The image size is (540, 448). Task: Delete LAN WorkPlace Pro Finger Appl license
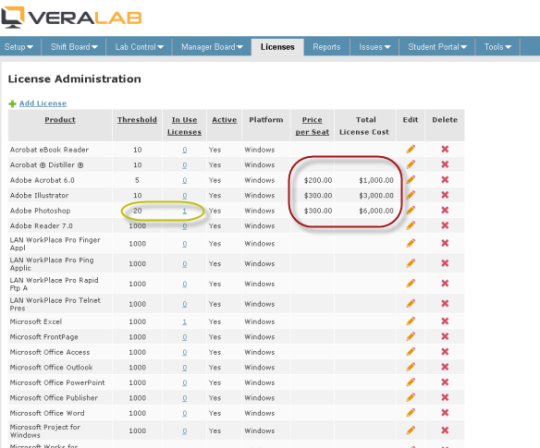(445, 243)
